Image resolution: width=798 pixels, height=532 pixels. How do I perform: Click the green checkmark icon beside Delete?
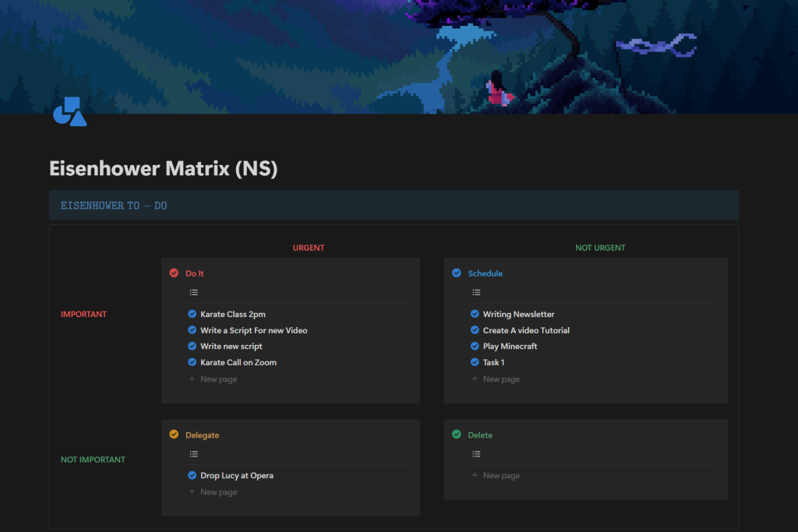pos(457,435)
